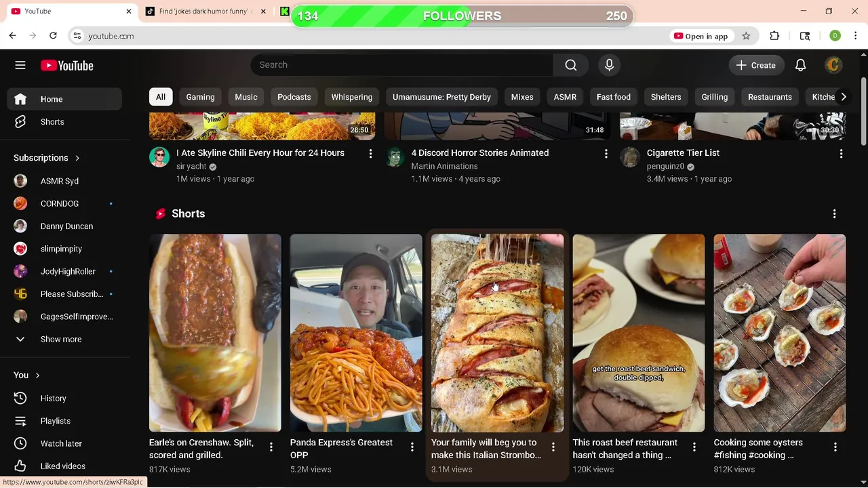Open the hamburger guide menu
The width and height of the screenshot is (868, 488).
[x=20, y=65]
